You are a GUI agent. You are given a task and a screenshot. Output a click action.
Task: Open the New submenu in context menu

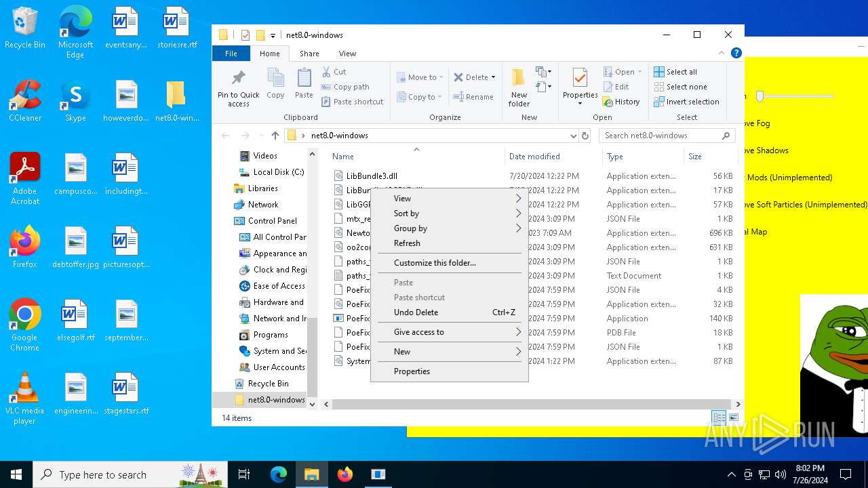[x=450, y=352]
